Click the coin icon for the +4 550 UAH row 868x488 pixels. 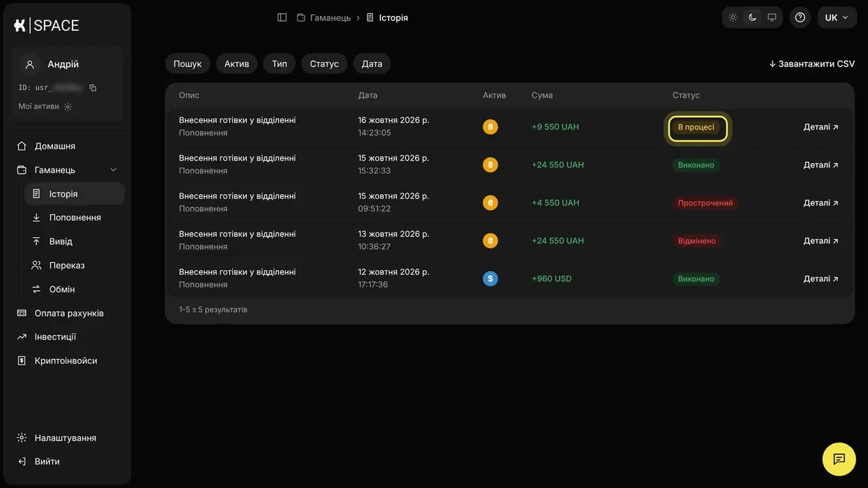coord(490,203)
